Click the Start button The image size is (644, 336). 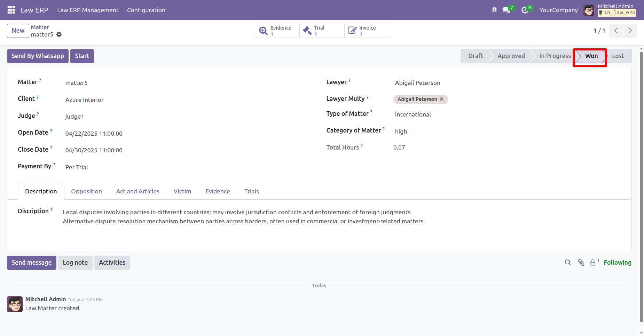(x=82, y=56)
